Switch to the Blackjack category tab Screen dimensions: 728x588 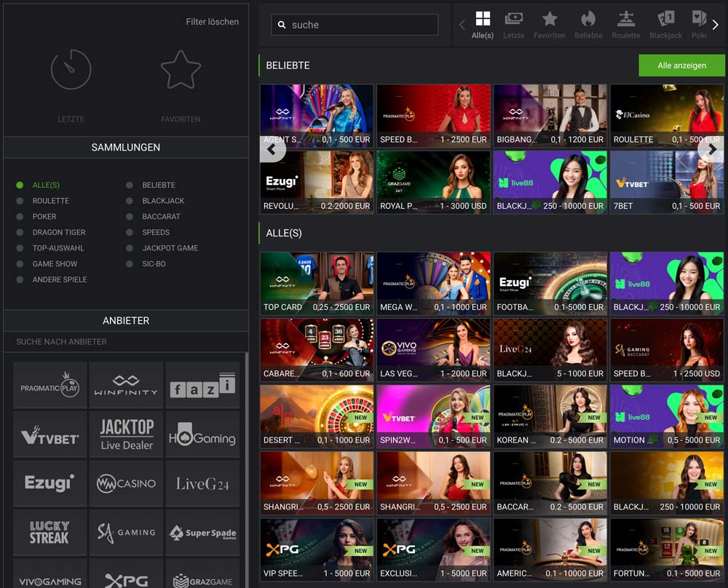(666, 25)
